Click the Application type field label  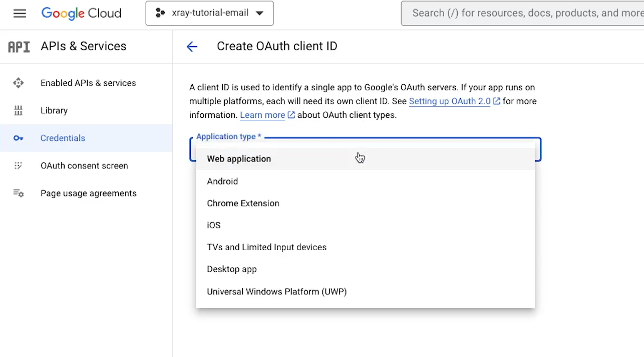click(229, 136)
